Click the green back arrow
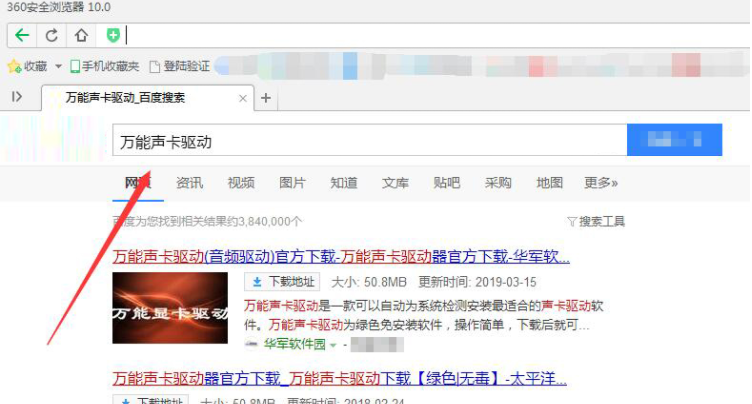752x404 pixels. coord(23,35)
